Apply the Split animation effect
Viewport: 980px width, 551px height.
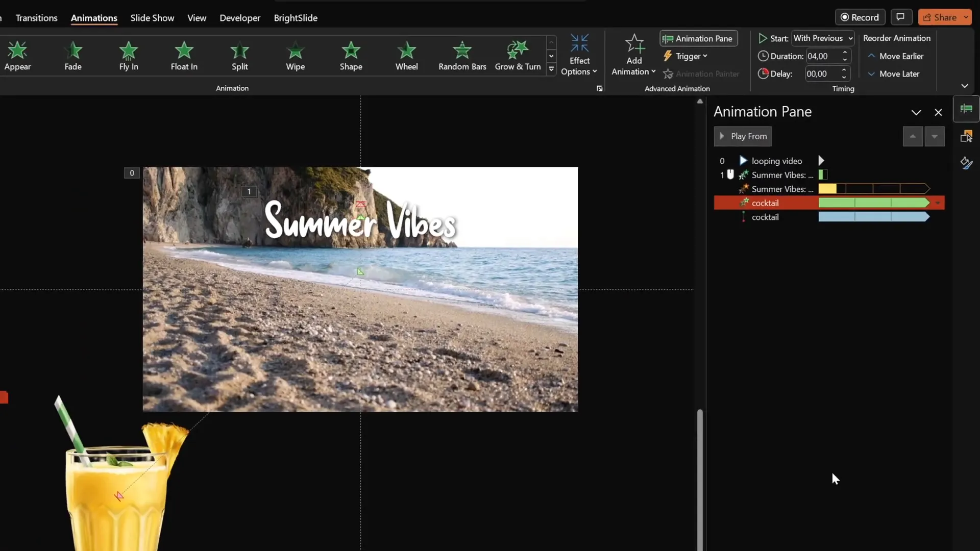[239, 56]
